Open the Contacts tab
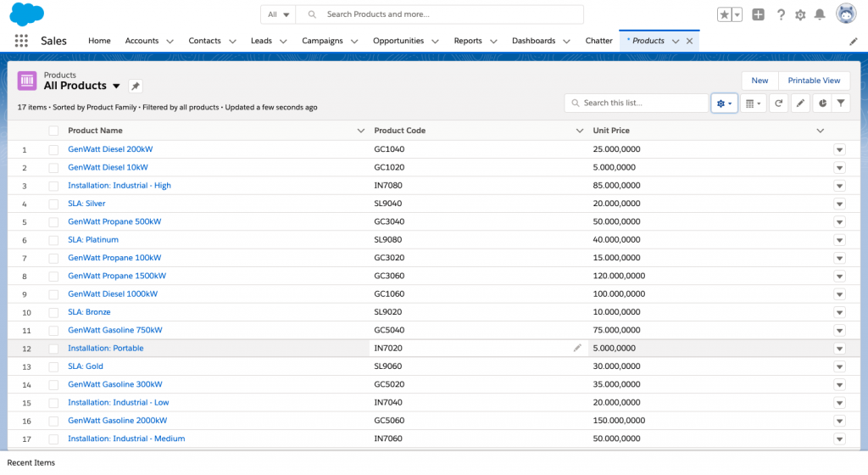Screen dimensions: 868x475 tap(205, 41)
